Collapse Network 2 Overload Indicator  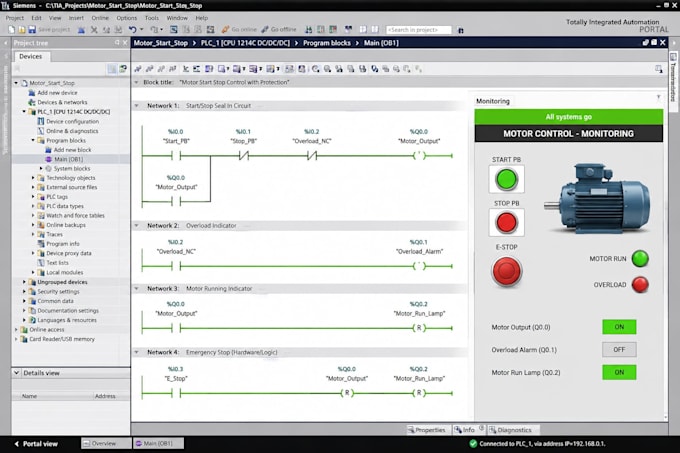click(137, 225)
